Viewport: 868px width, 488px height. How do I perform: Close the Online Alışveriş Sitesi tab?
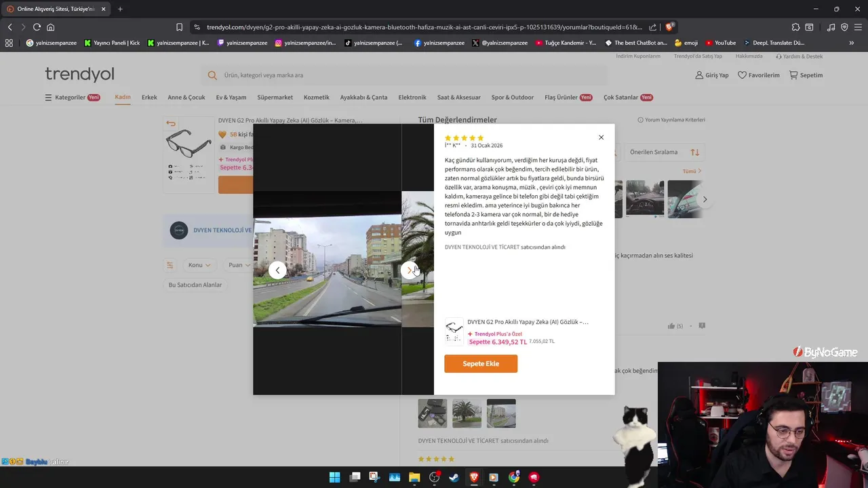103,9
